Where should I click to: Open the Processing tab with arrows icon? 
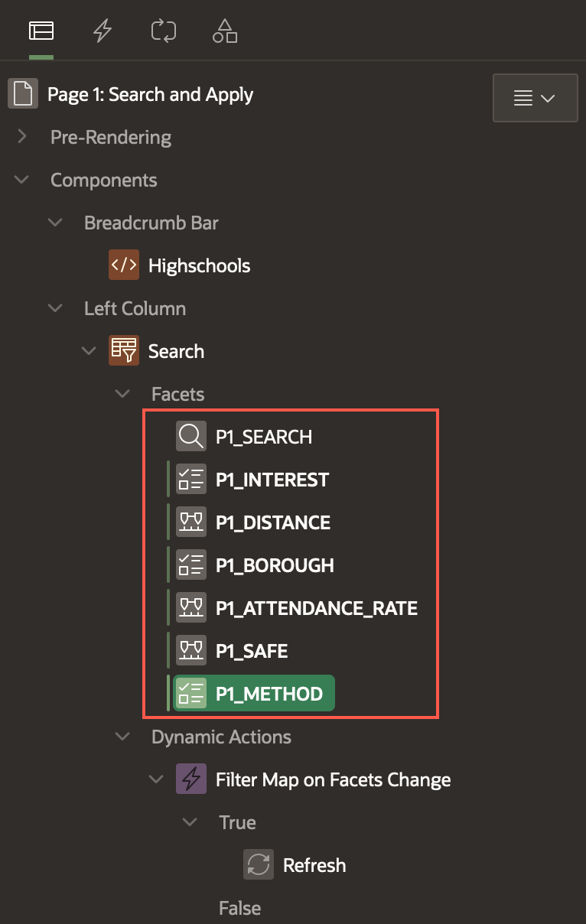coord(164,31)
